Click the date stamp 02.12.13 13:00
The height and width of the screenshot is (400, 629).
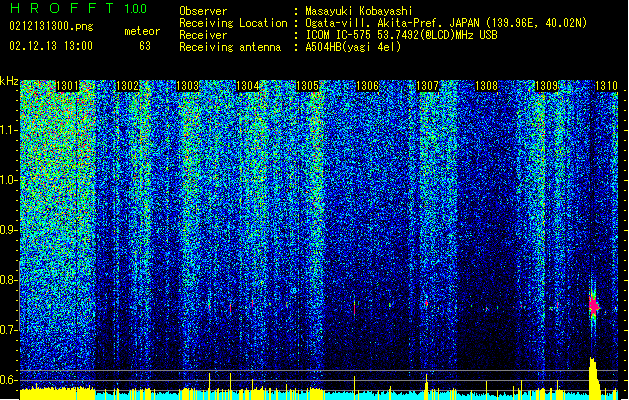(x=51, y=46)
